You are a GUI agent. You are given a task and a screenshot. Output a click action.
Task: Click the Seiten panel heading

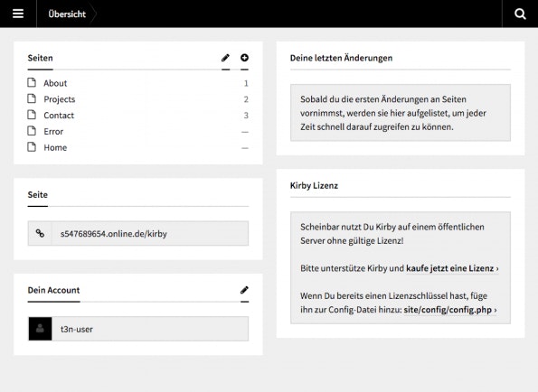pyautogui.click(x=40, y=58)
